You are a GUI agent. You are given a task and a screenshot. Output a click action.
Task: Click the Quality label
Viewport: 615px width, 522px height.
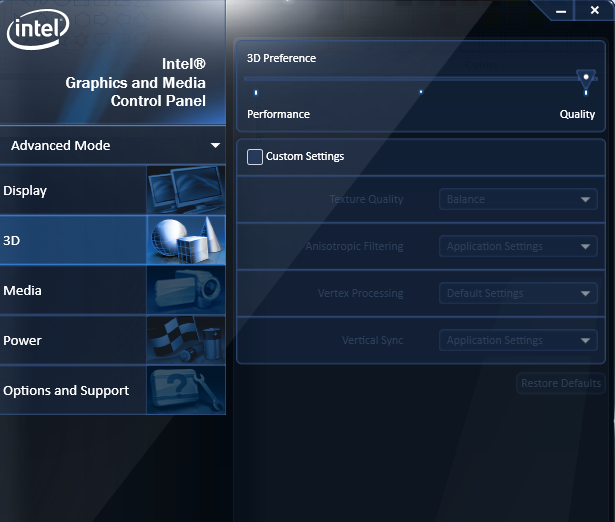point(577,114)
